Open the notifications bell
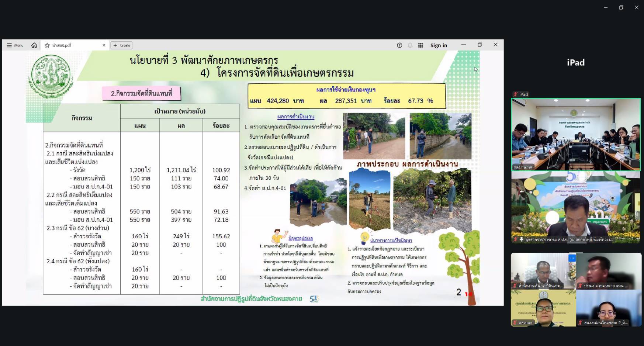 (x=410, y=45)
